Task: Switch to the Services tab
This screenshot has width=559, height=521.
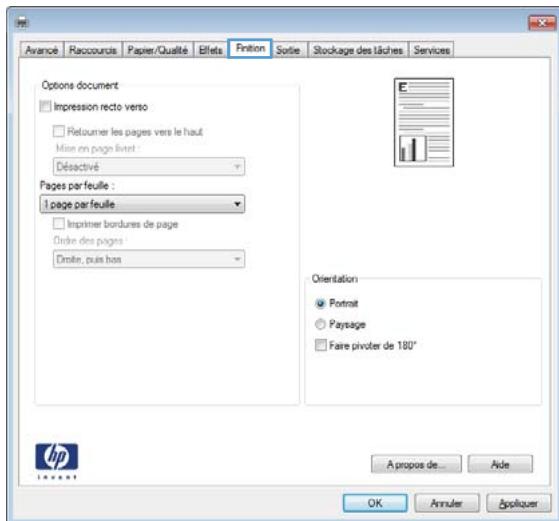Action: point(431,50)
